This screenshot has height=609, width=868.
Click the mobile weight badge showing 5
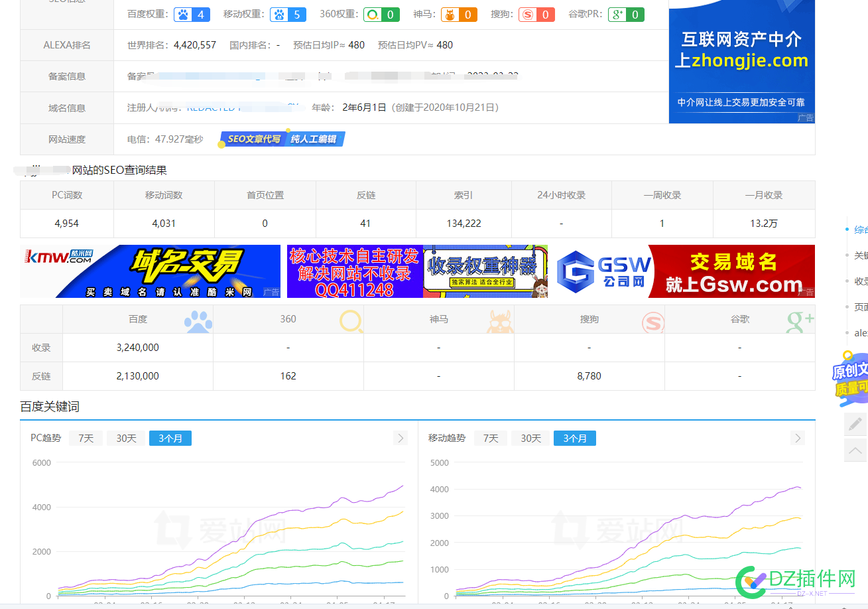pos(288,14)
